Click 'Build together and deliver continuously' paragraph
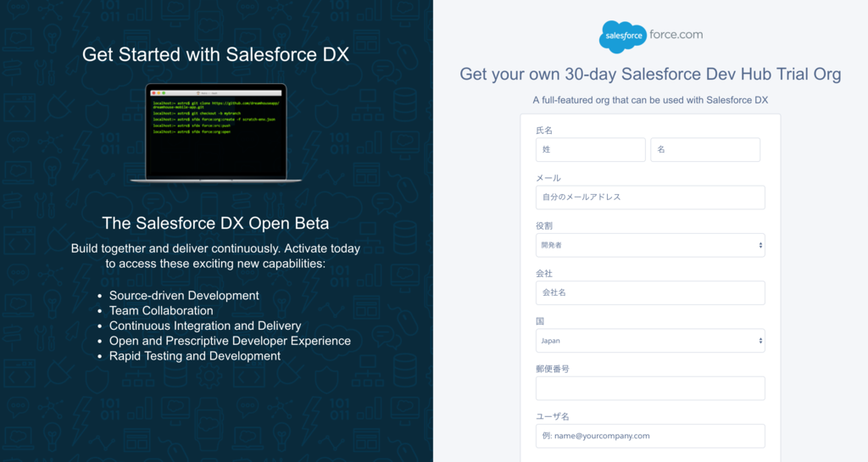 click(x=215, y=256)
